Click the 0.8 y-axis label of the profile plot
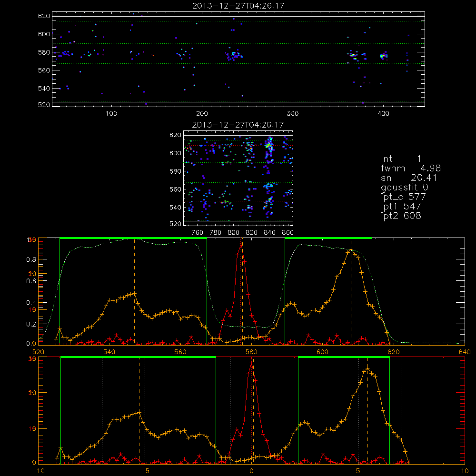Image resolution: width=476 pixels, height=476 pixels. point(31,259)
